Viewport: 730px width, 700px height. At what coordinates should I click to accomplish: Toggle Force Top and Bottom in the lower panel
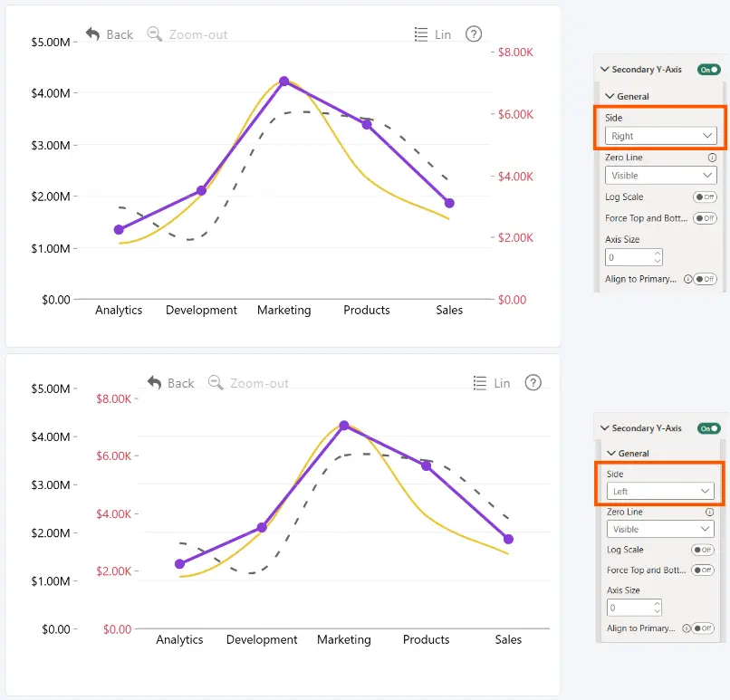click(703, 571)
